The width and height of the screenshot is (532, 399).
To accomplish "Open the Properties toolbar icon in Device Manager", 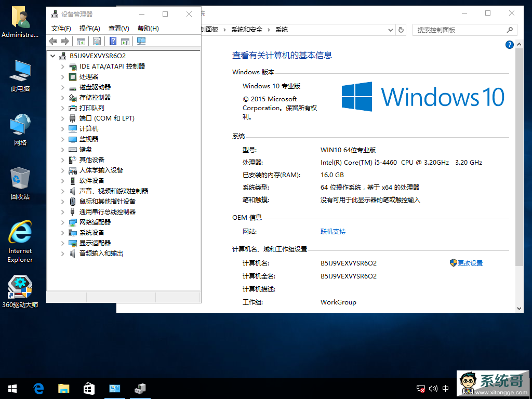I will 97,42.
